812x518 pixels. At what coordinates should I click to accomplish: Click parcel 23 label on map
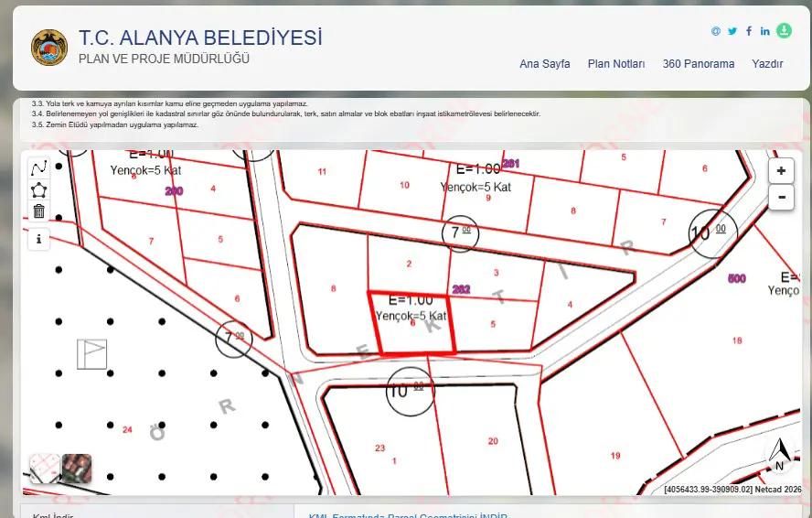pos(380,448)
